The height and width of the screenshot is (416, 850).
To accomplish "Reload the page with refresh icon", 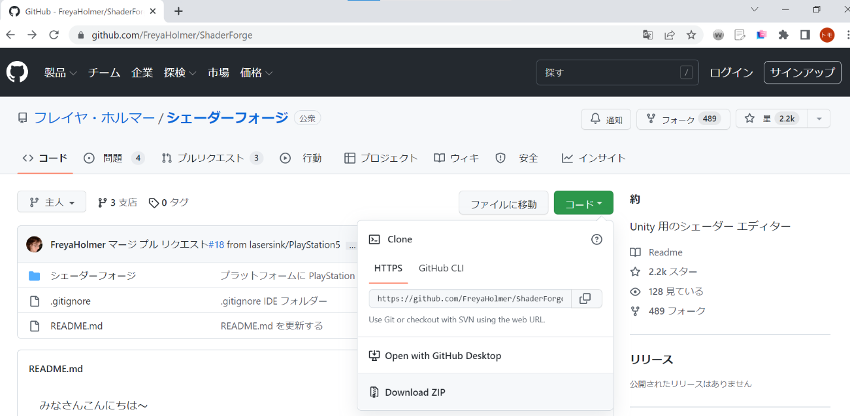I will point(54,35).
